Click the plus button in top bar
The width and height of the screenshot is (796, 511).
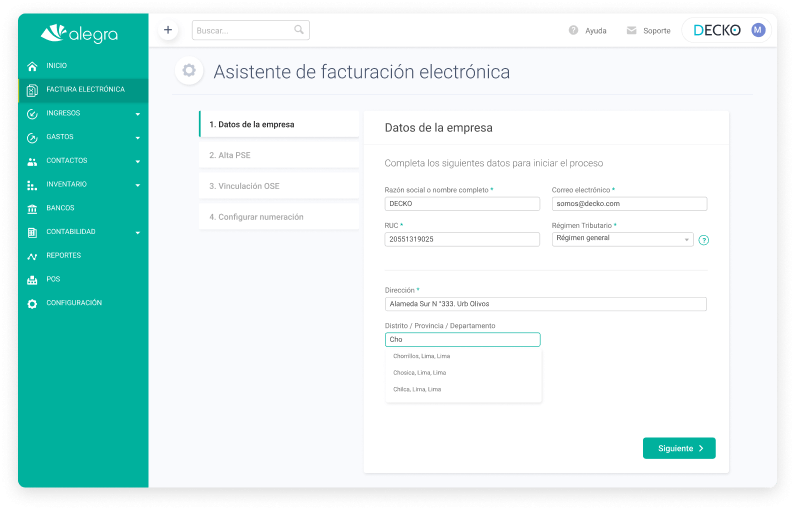pos(168,30)
